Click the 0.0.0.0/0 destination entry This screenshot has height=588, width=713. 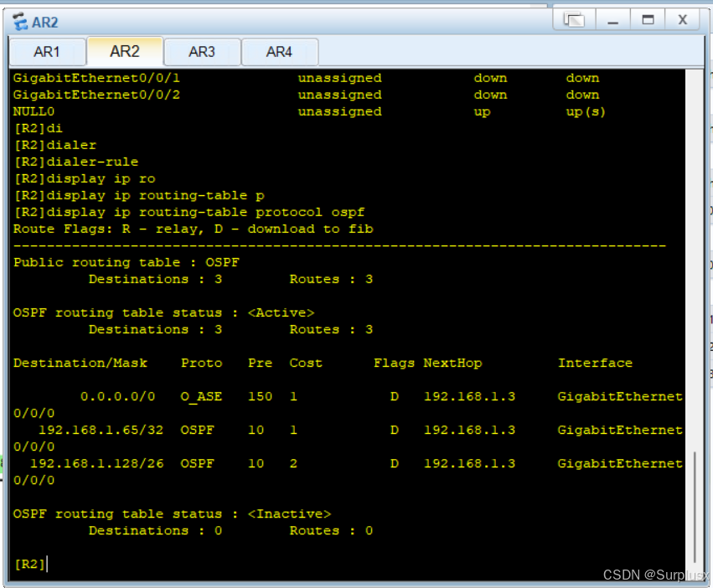(x=117, y=396)
